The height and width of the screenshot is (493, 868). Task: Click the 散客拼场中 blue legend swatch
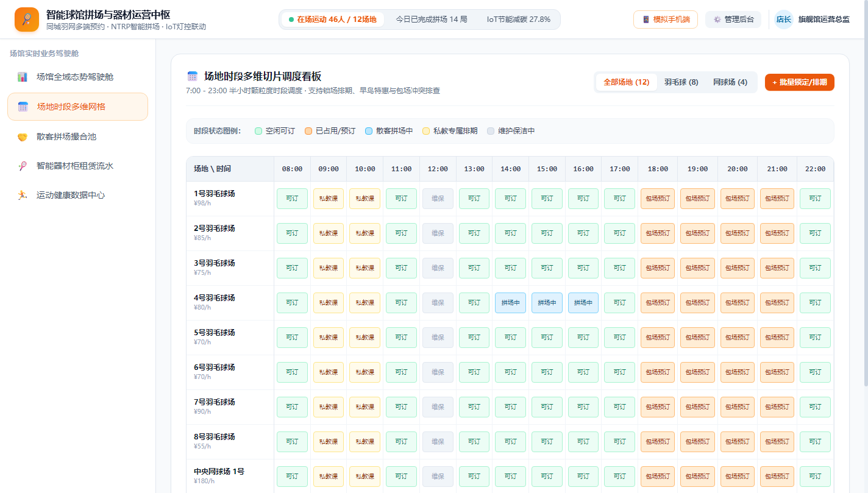tap(369, 131)
